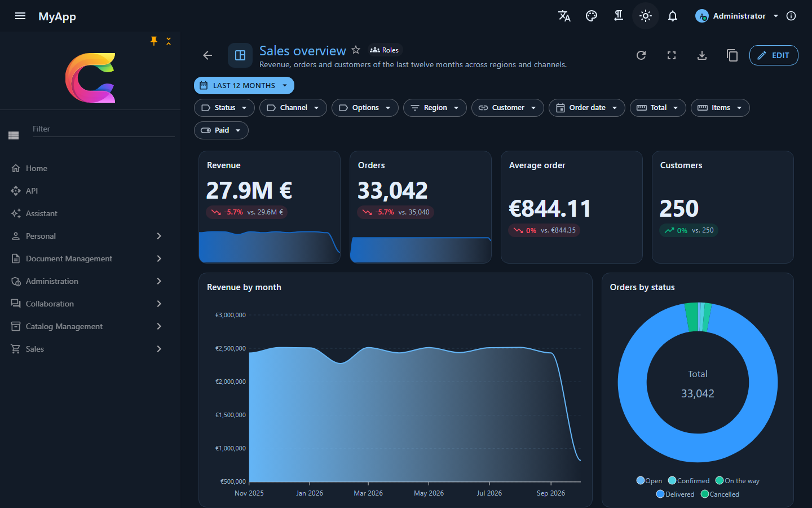Click the Customers card showing 250
This screenshot has width=812, height=508.
point(723,207)
